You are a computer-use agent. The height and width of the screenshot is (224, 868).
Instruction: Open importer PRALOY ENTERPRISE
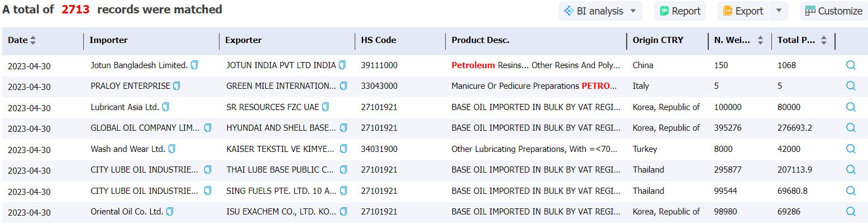(x=131, y=86)
